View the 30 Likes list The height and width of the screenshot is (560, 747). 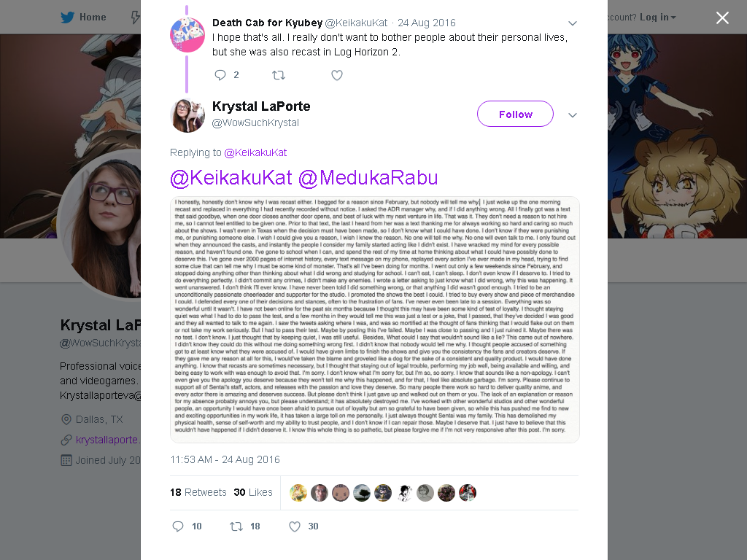tap(253, 492)
